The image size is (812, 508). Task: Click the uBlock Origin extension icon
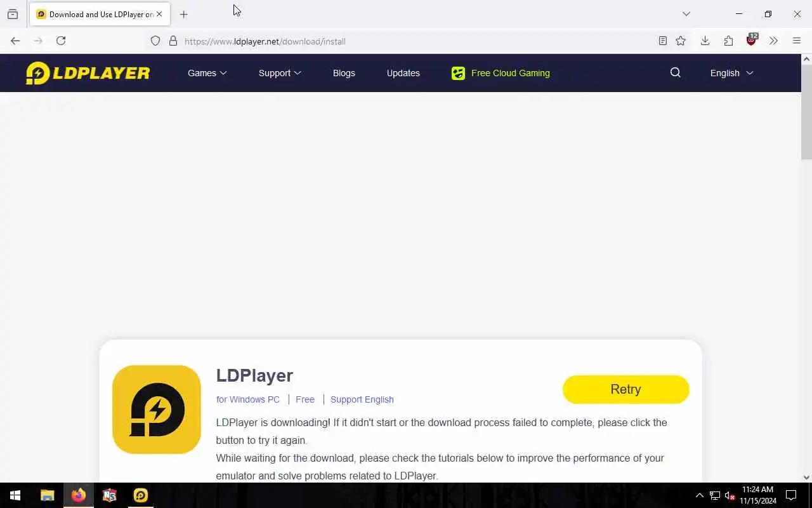(x=752, y=40)
